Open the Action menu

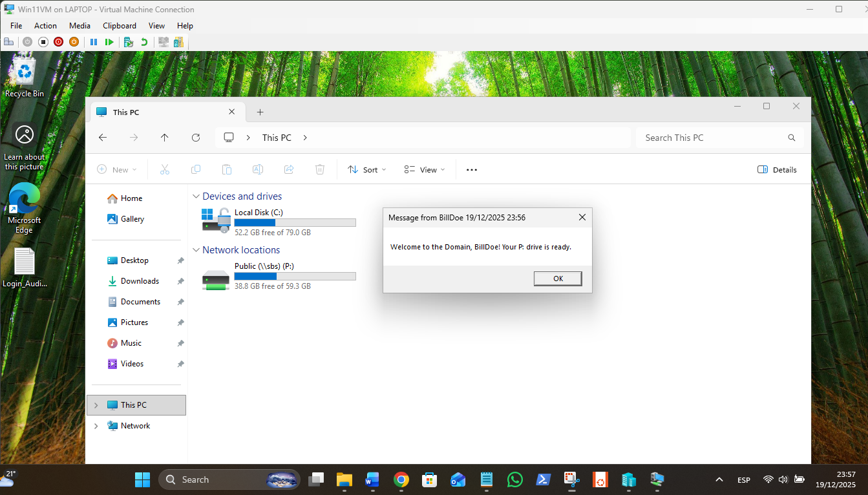(45, 26)
